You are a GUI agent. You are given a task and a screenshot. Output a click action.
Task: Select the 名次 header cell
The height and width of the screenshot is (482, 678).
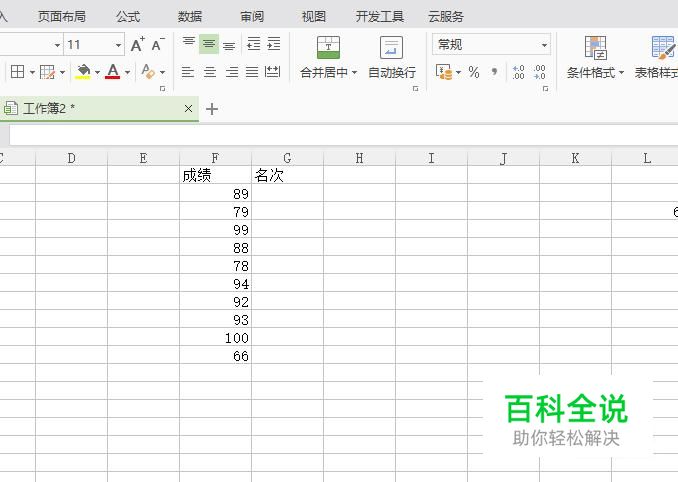pos(287,175)
